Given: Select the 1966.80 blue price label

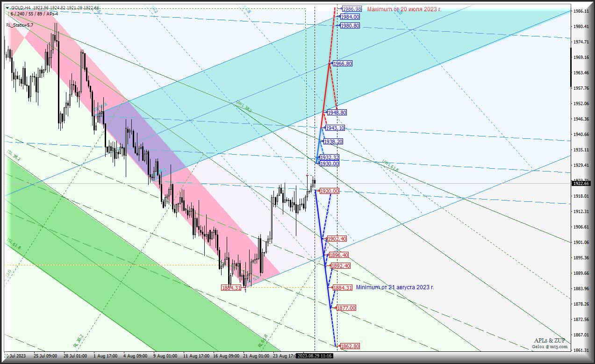Looking at the screenshot, I should click(x=342, y=64).
